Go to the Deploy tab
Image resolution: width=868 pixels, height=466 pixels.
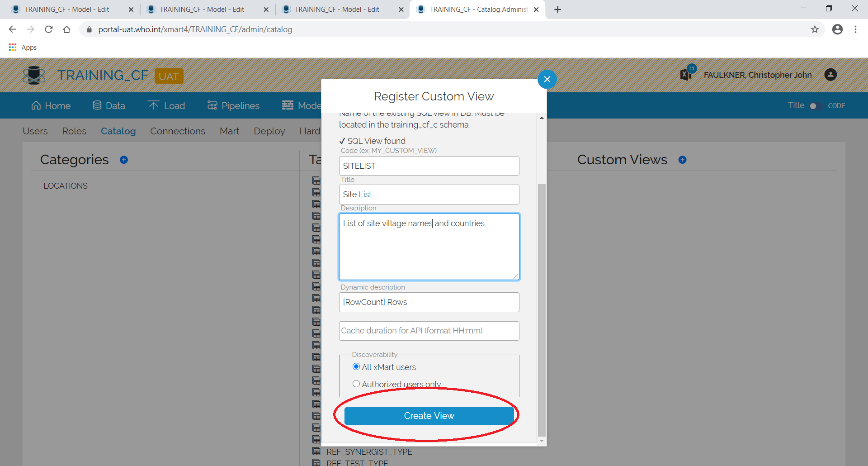[x=269, y=131]
